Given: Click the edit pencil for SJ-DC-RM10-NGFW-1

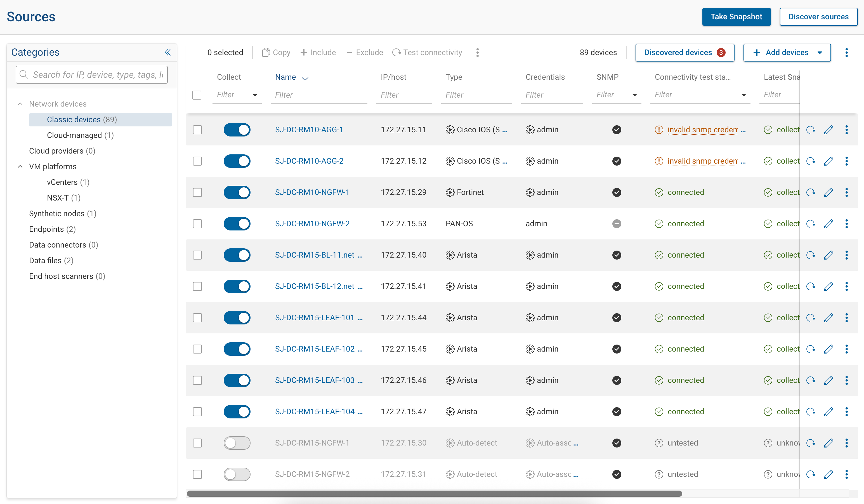Looking at the screenshot, I should point(829,192).
